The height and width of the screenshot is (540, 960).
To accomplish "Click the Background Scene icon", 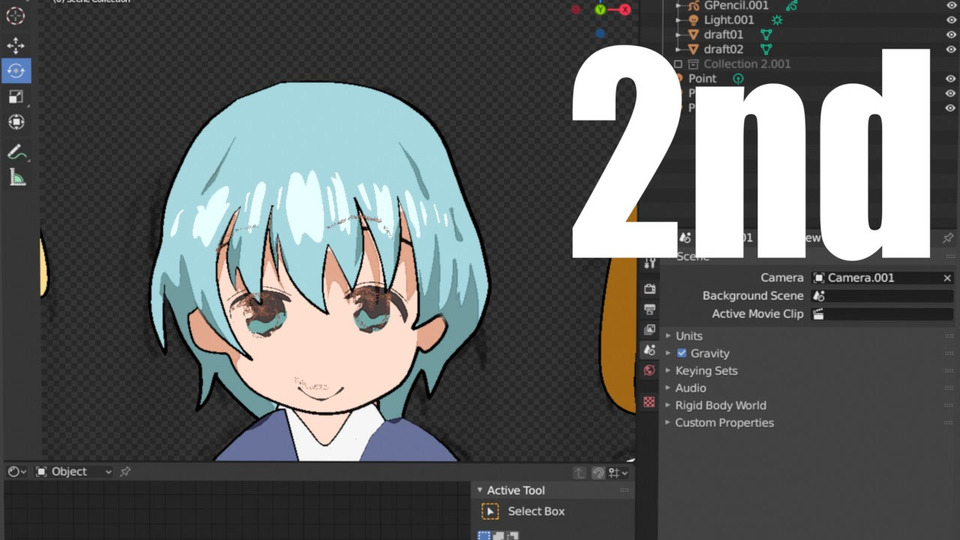I will 819,296.
